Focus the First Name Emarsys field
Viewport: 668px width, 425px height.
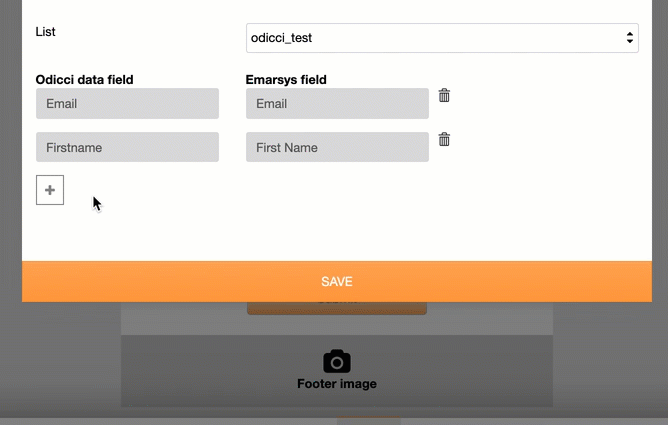(337, 148)
